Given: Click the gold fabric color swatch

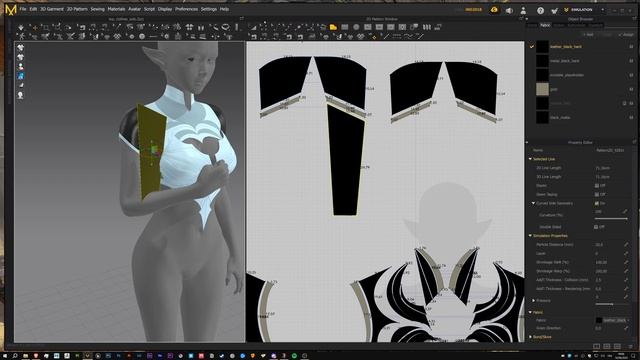Looking at the screenshot, I should point(542,89).
